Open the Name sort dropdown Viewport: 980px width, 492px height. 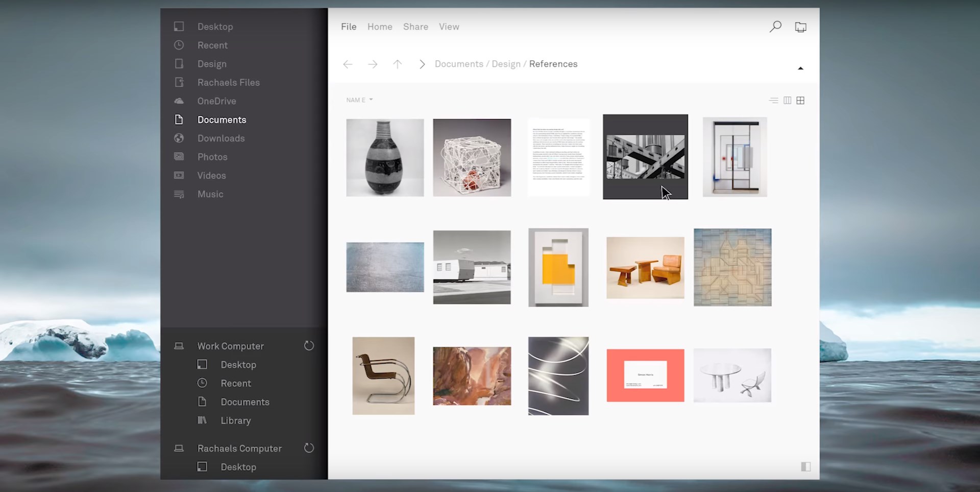point(359,100)
